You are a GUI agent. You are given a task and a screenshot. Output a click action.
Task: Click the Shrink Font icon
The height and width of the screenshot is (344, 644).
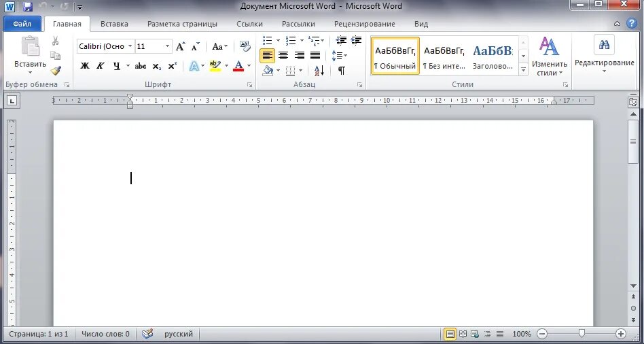[196, 46]
